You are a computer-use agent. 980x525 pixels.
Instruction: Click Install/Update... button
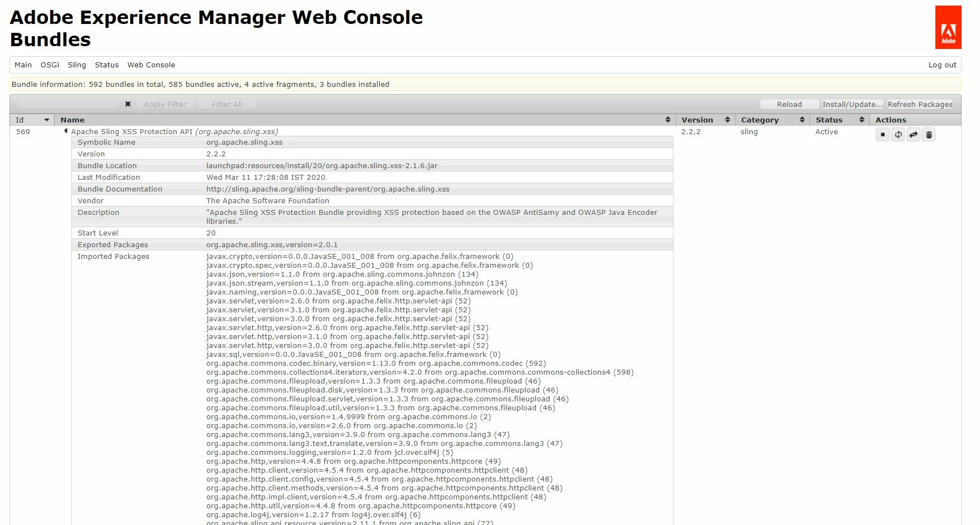852,104
